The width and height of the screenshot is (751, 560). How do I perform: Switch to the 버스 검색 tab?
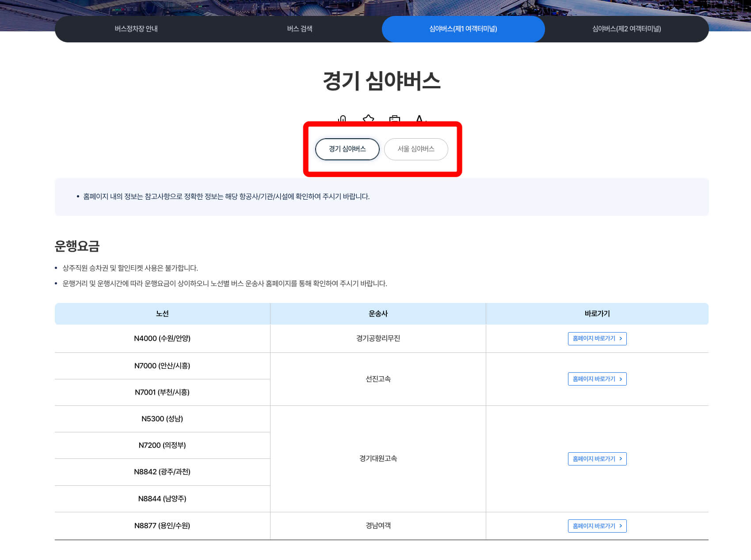pos(300,29)
